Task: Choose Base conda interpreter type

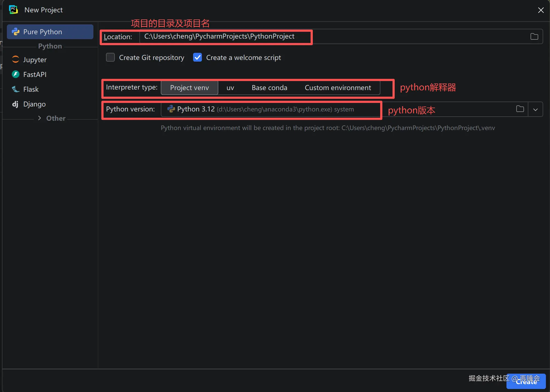Action: point(269,88)
